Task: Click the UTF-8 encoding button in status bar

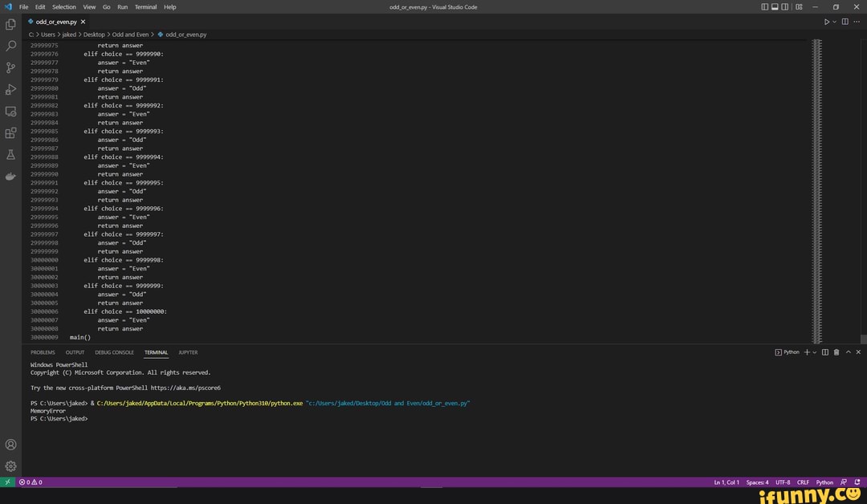Action: (784, 482)
